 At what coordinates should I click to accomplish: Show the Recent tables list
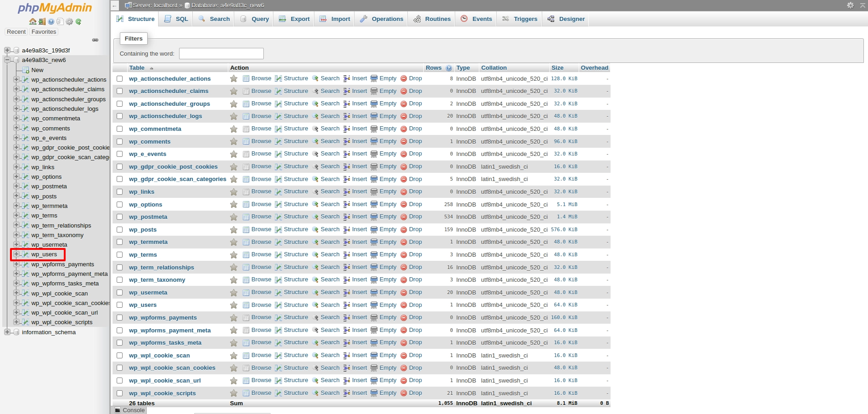coord(16,32)
